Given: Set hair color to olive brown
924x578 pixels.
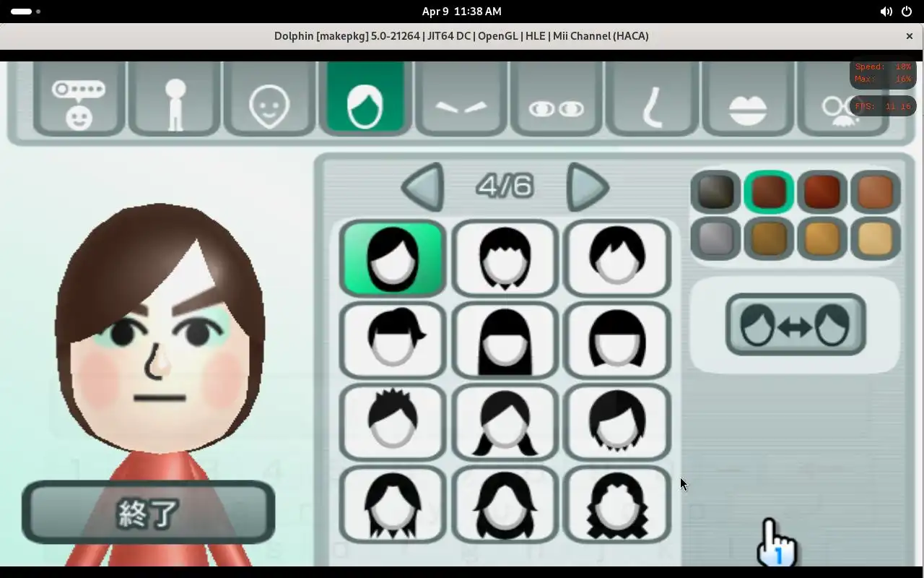Looking at the screenshot, I should [769, 238].
